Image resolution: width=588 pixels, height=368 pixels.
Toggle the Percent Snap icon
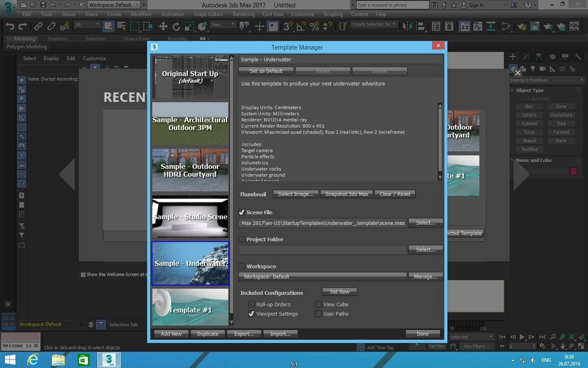coord(314,27)
